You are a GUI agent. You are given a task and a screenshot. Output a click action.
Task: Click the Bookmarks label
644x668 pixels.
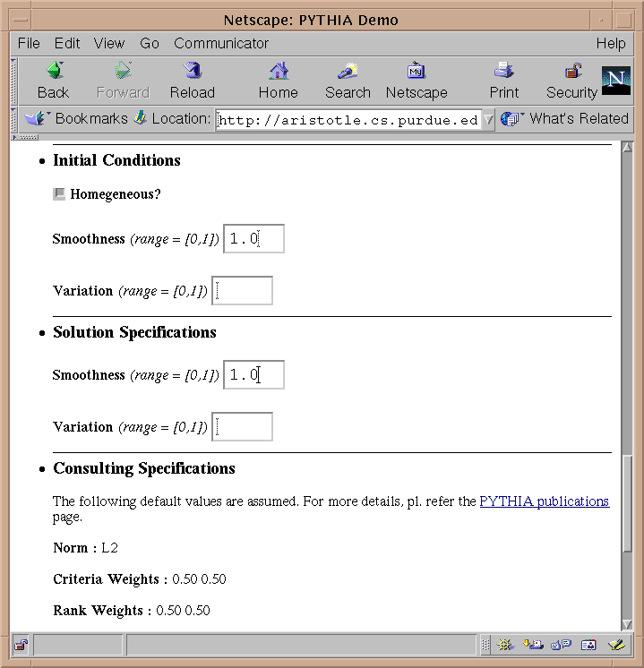pos(91,118)
